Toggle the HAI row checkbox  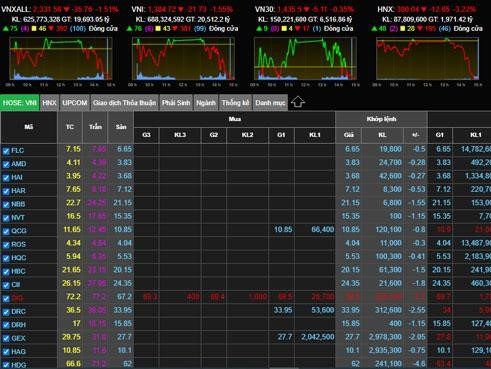point(6,178)
